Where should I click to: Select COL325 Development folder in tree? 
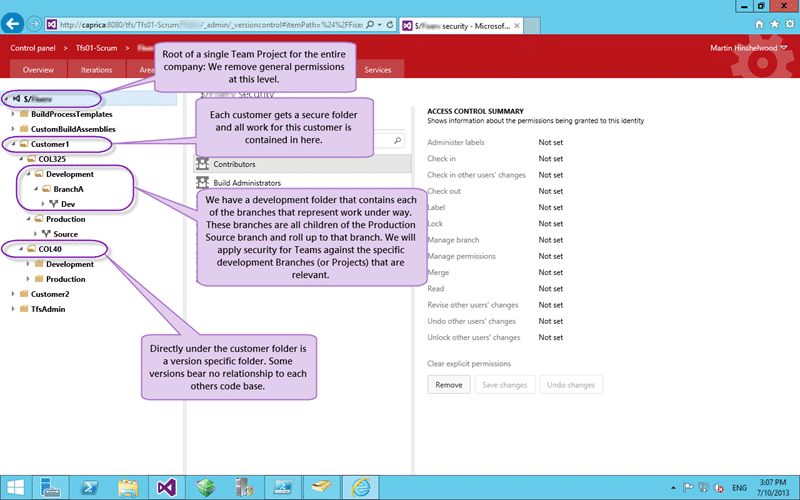tap(70, 174)
